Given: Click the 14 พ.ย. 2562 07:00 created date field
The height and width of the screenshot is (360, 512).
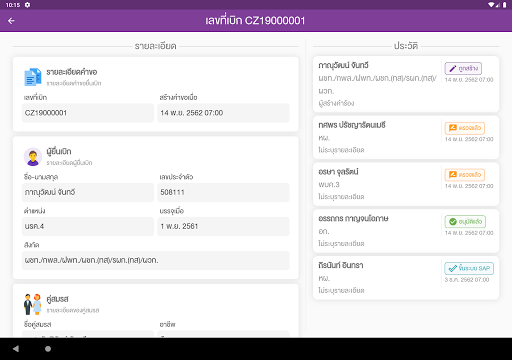Looking at the screenshot, I should [x=223, y=113].
